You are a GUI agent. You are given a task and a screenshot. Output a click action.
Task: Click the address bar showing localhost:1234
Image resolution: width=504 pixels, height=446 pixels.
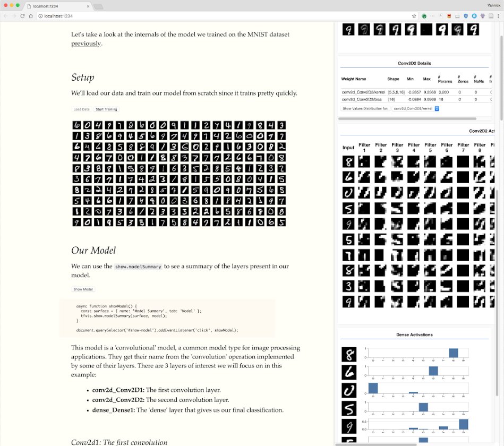225,16
